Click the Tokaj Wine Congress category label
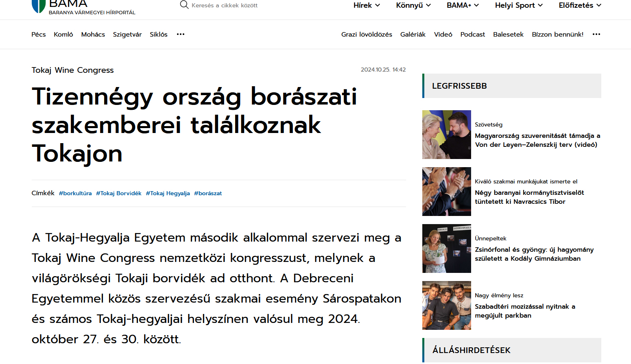Image resolution: width=631 pixels, height=364 pixels. pyautogui.click(x=73, y=70)
